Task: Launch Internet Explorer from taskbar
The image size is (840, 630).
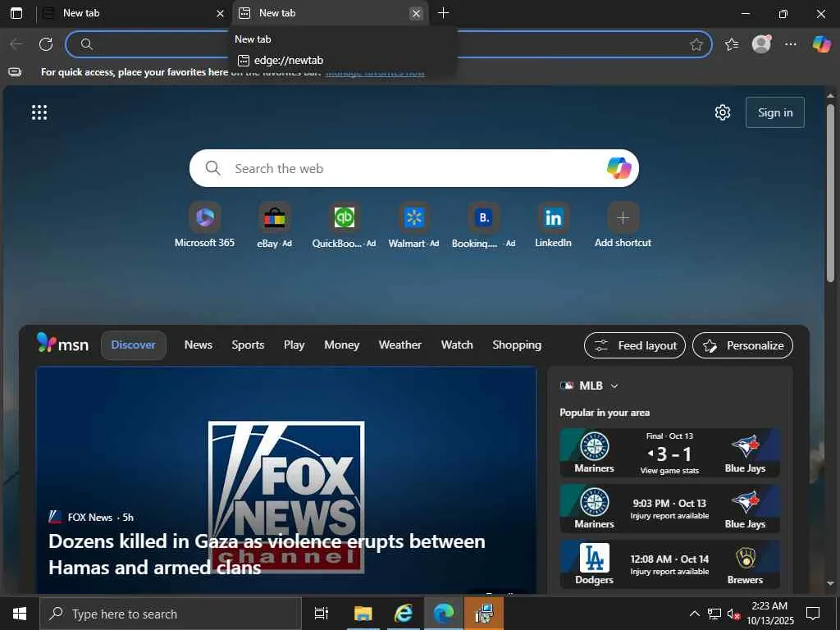Action: pyautogui.click(x=403, y=614)
